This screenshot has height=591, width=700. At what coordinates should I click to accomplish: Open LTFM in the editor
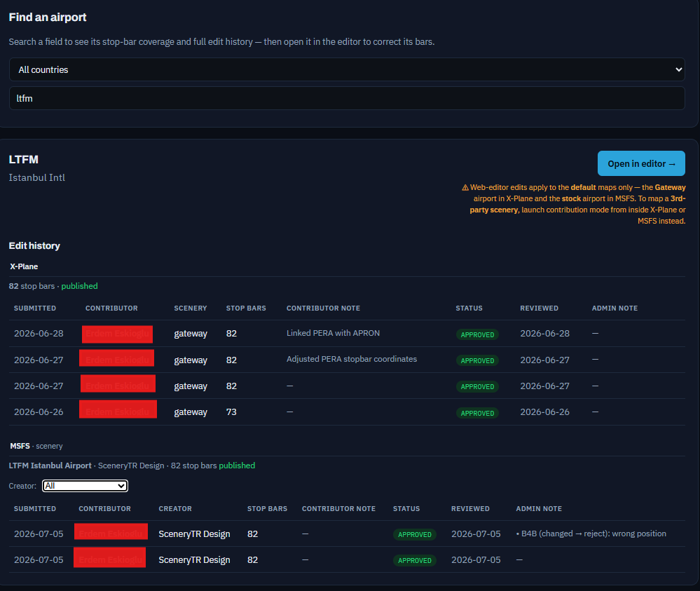[641, 163]
